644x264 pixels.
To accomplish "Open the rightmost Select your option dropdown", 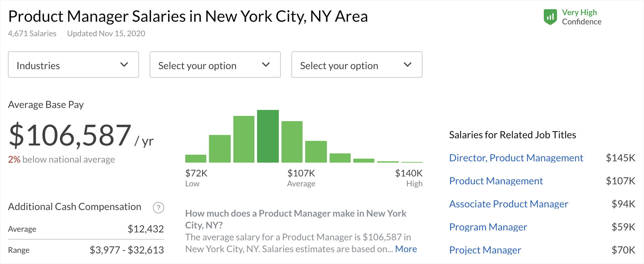I will click(357, 65).
